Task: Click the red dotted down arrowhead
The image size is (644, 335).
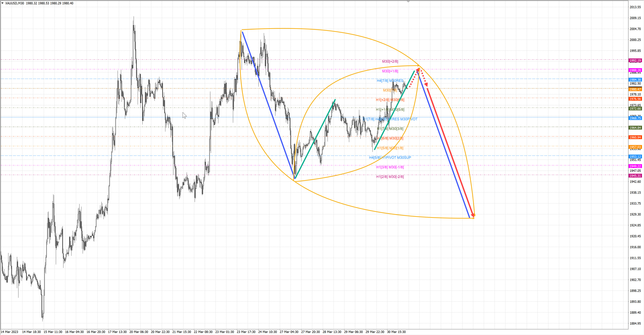Action: coord(426,85)
